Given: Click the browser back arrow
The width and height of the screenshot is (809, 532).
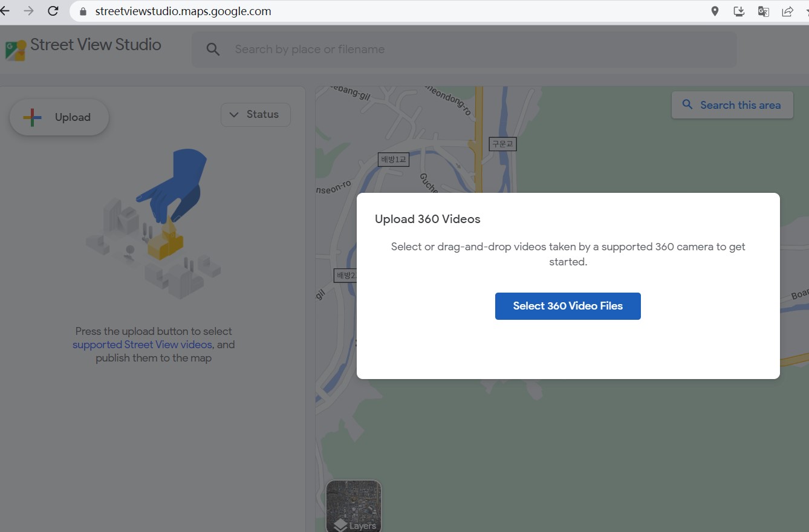Looking at the screenshot, I should [x=5, y=11].
